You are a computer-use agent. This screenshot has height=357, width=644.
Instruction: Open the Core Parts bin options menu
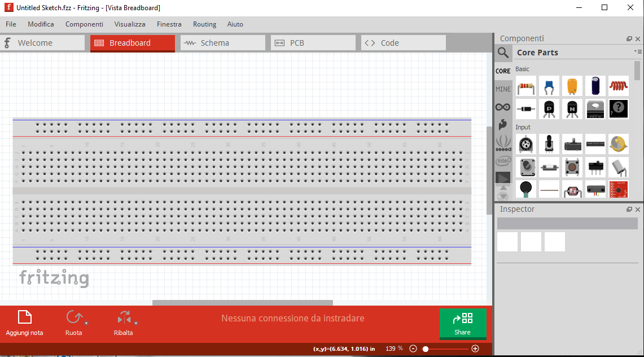coord(638,52)
